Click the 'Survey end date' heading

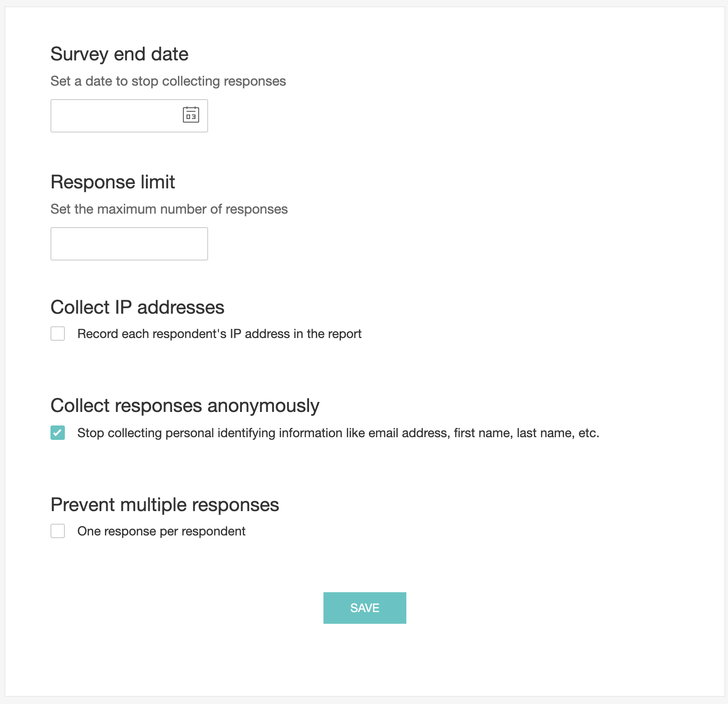coord(119,54)
